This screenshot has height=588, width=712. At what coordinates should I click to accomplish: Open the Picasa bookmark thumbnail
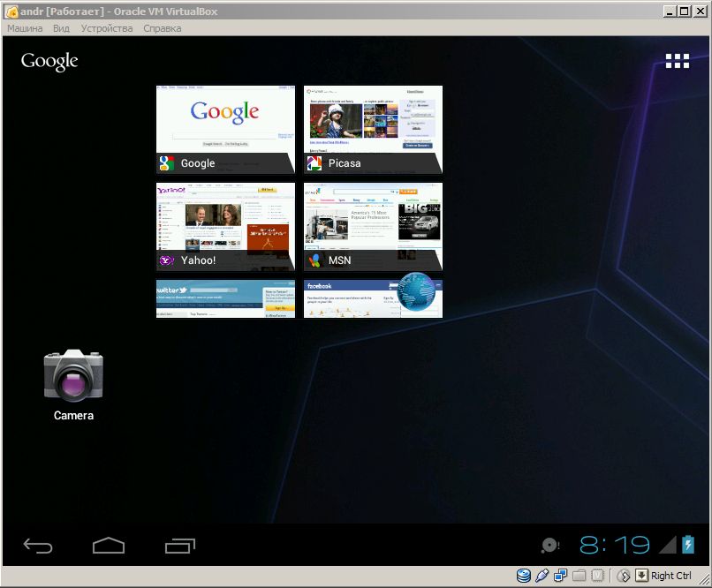click(x=373, y=129)
